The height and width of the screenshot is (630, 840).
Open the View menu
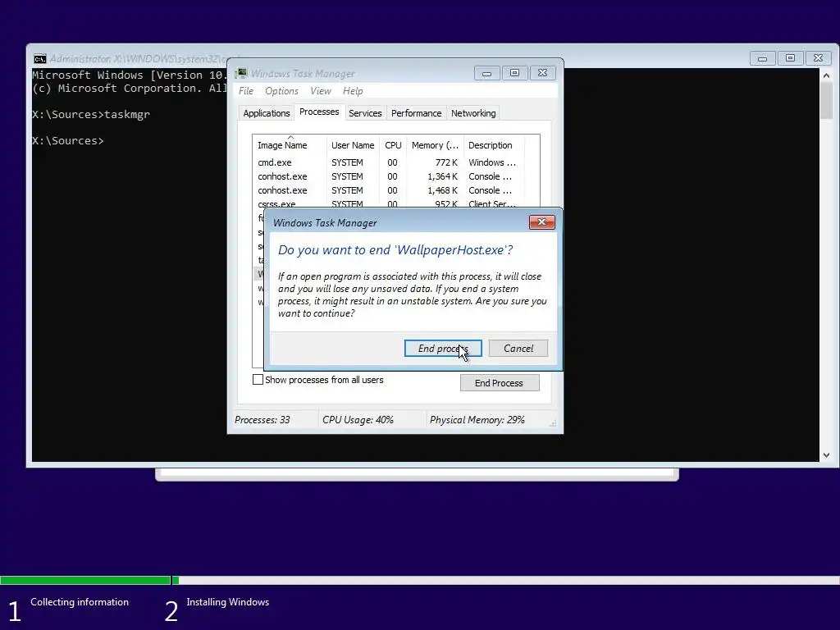pos(321,91)
